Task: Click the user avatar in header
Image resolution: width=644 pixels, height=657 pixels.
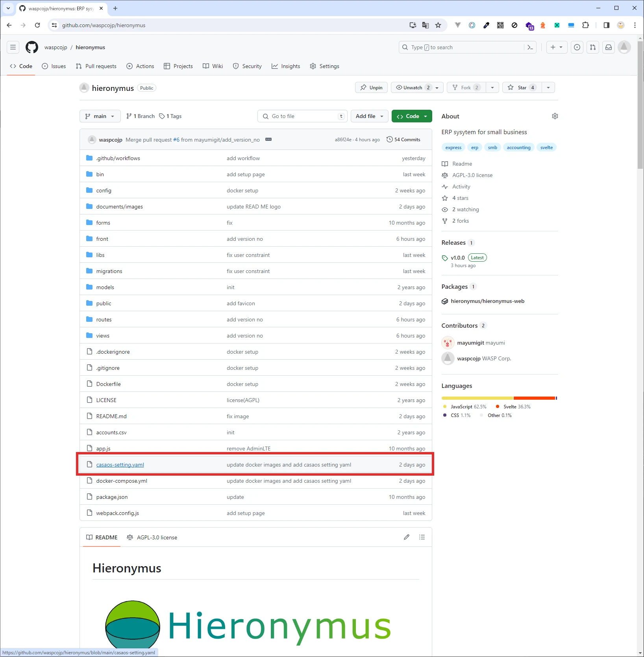Action: [624, 47]
